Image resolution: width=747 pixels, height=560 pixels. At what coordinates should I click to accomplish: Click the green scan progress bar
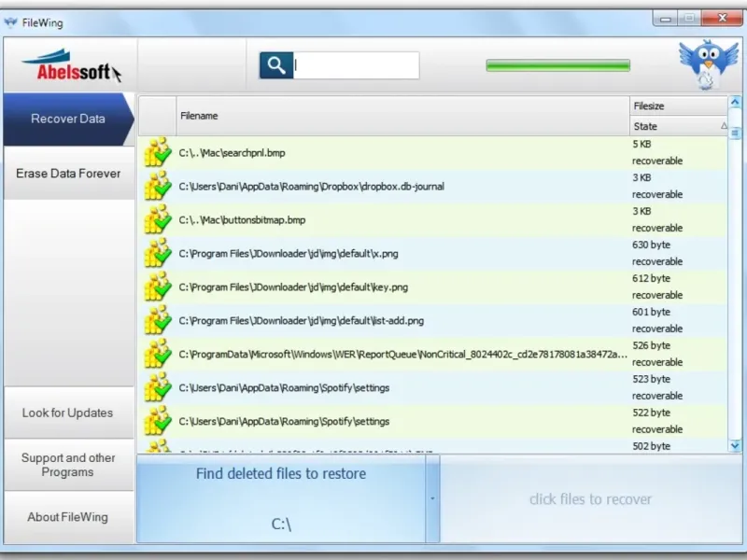(557, 65)
